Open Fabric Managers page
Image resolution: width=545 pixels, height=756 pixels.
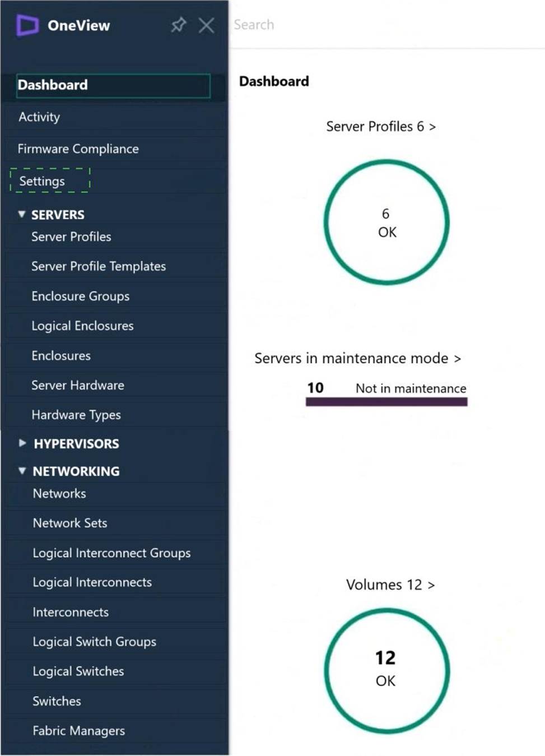pos(78,731)
